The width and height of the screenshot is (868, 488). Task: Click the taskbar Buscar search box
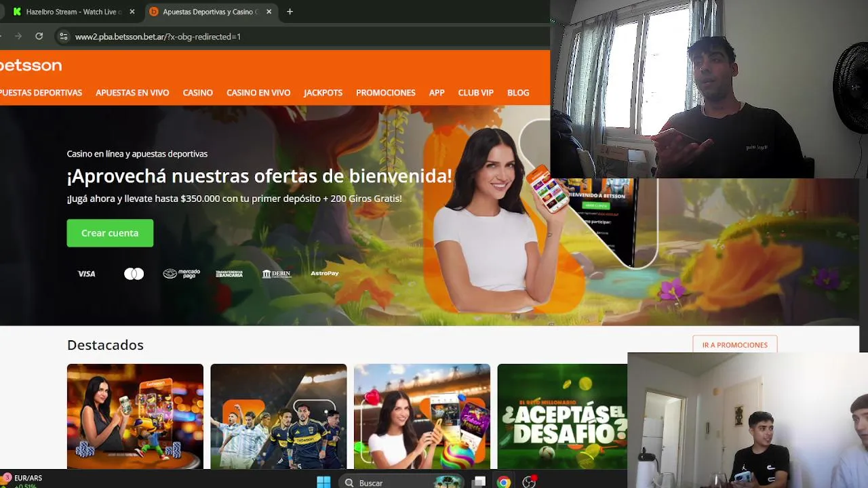pyautogui.click(x=402, y=482)
